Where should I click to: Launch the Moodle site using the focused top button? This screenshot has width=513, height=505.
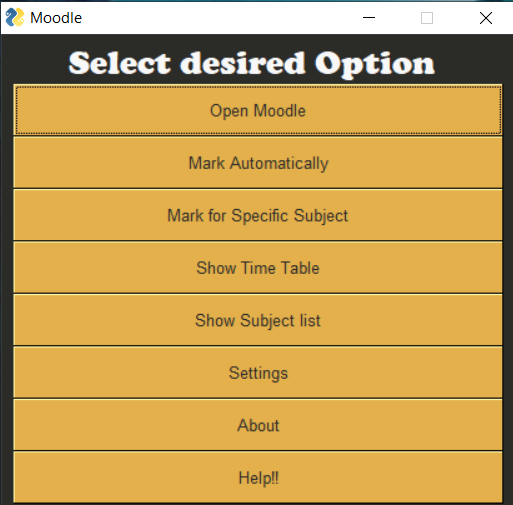258,110
